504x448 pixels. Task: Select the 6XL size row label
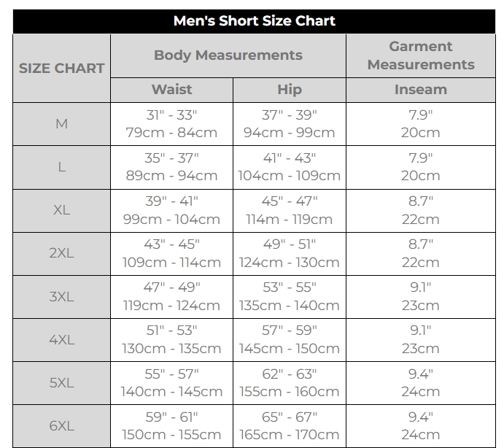[x=62, y=426]
